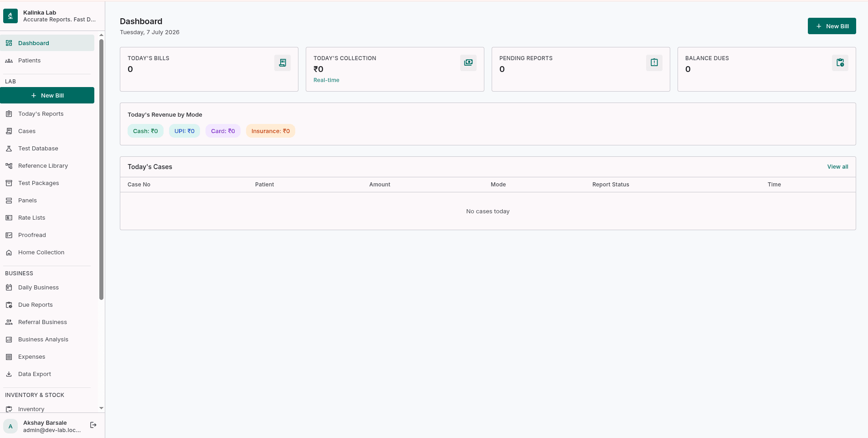The height and width of the screenshot is (438, 868).
Task: Click the Expenses icon
Action: coord(9,356)
